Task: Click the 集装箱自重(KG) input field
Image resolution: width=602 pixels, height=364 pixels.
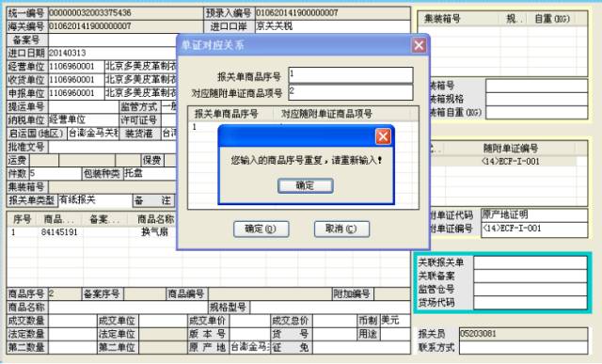Action: [x=536, y=113]
